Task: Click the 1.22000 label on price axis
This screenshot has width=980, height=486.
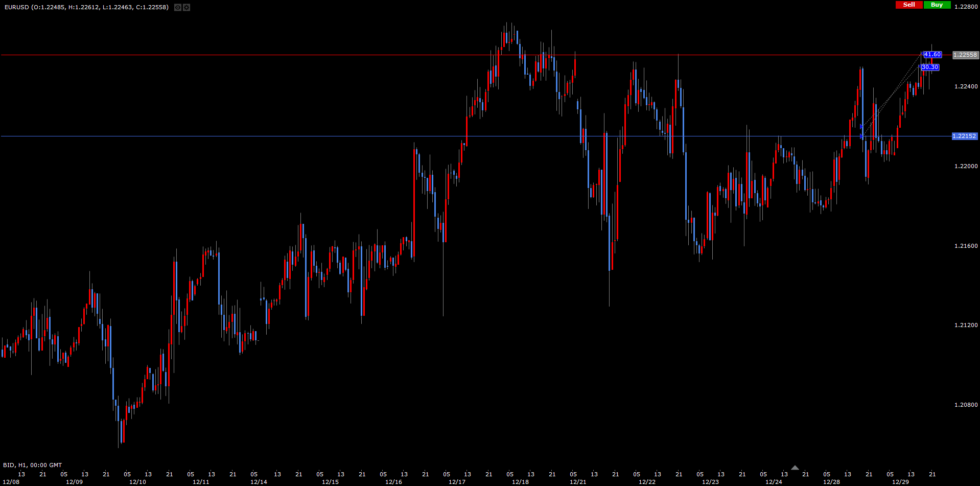Action: (966, 166)
